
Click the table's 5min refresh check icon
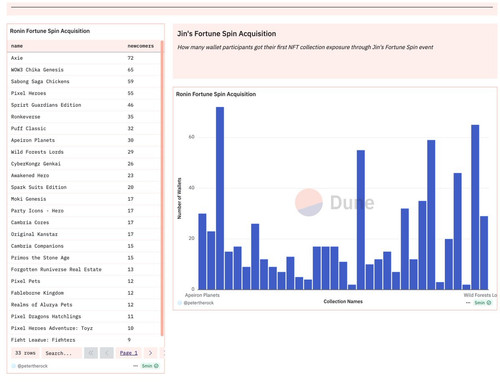pos(156,366)
